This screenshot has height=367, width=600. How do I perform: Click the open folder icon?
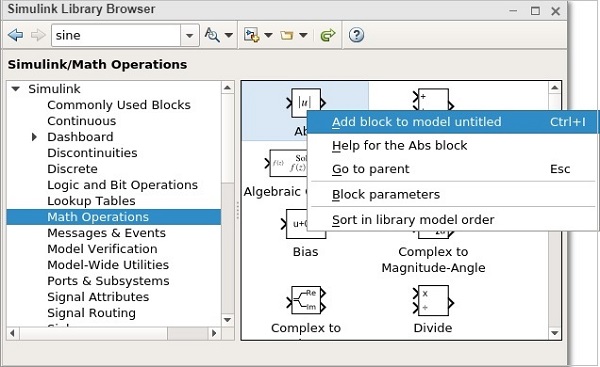tap(287, 36)
